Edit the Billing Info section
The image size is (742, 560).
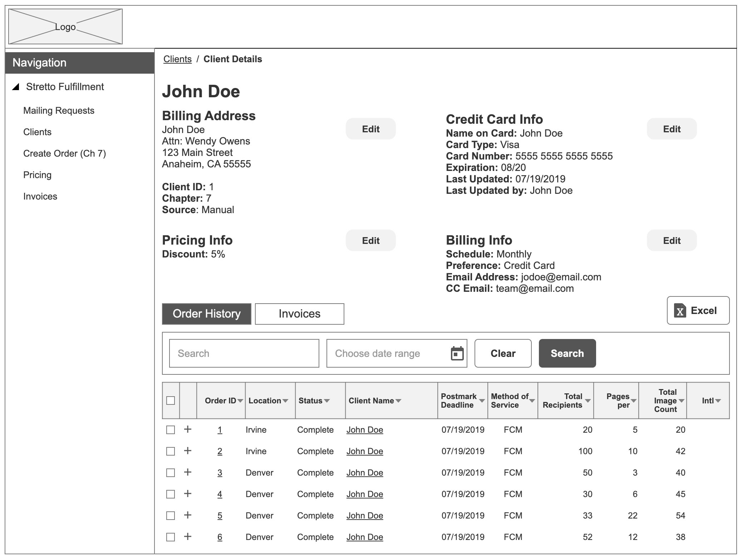coord(672,240)
